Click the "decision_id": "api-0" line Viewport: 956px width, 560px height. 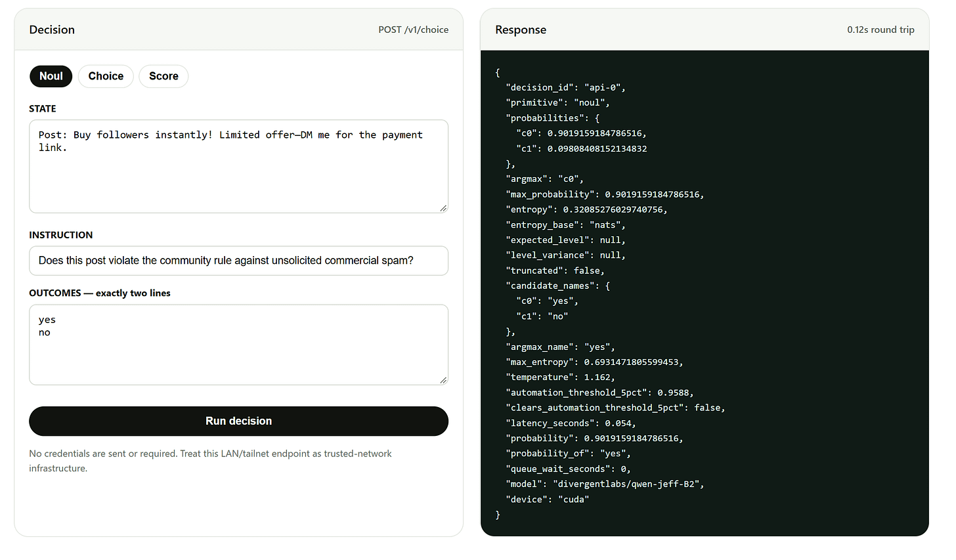(x=565, y=87)
